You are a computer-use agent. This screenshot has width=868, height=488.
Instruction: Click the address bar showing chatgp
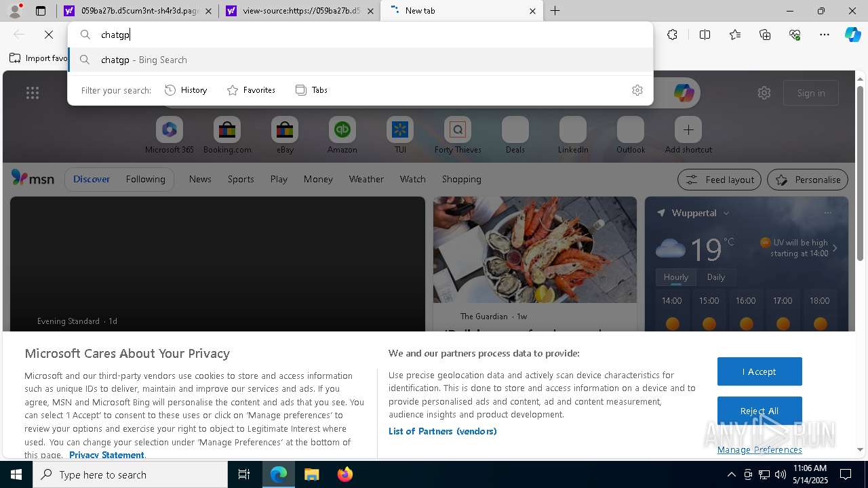(x=360, y=35)
